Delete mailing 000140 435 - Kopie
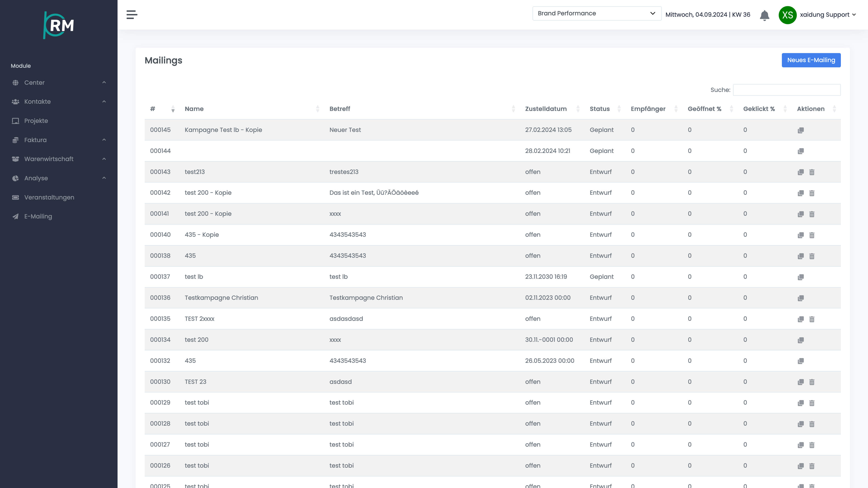Image resolution: width=868 pixels, height=488 pixels. (x=812, y=235)
